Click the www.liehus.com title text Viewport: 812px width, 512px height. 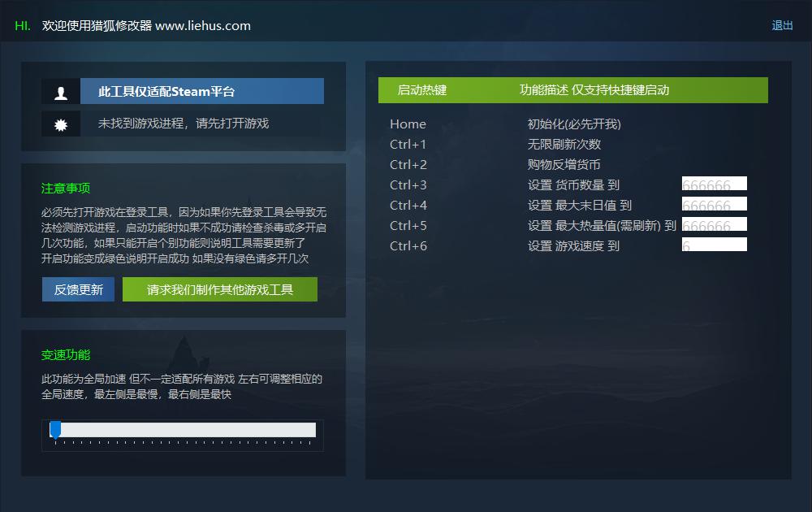coord(203,26)
